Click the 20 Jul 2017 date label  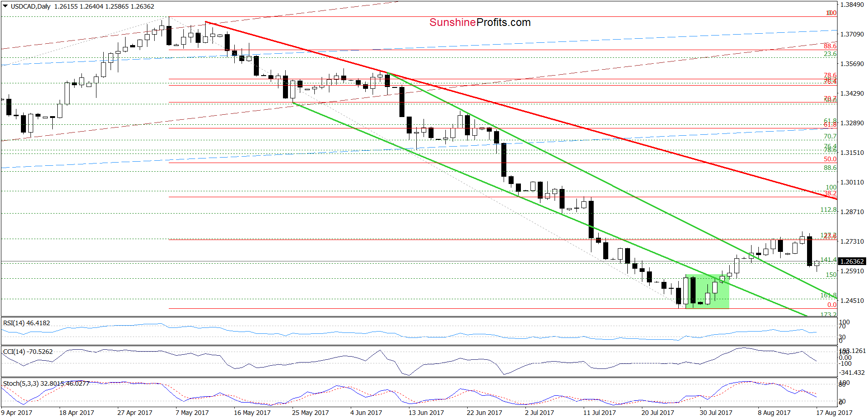tap(658, 413)
